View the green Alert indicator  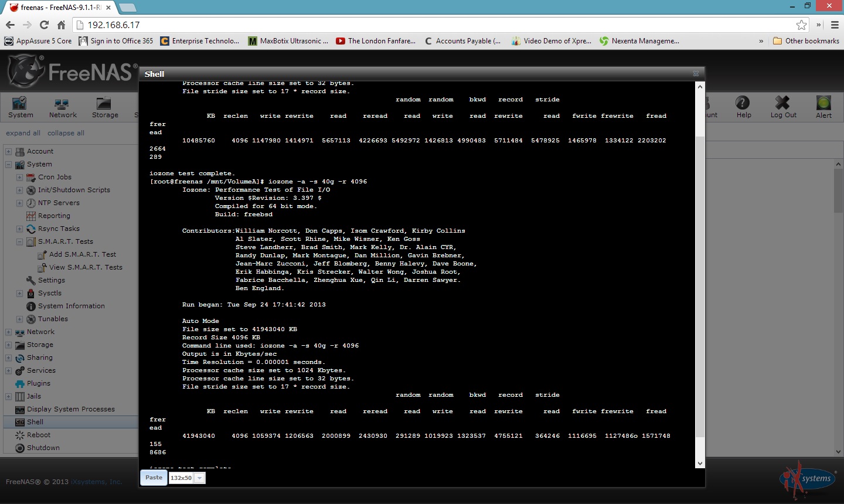pos(823,107)
